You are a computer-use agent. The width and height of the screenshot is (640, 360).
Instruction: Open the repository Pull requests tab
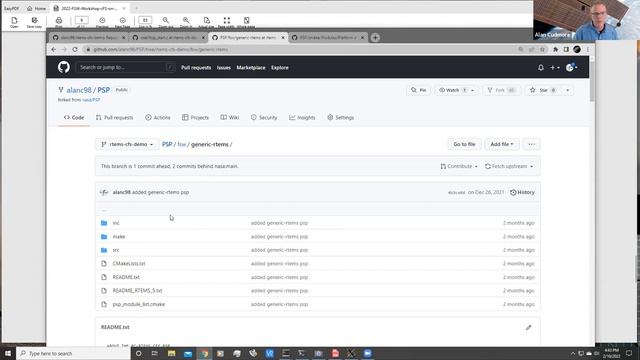click(114, 118)
